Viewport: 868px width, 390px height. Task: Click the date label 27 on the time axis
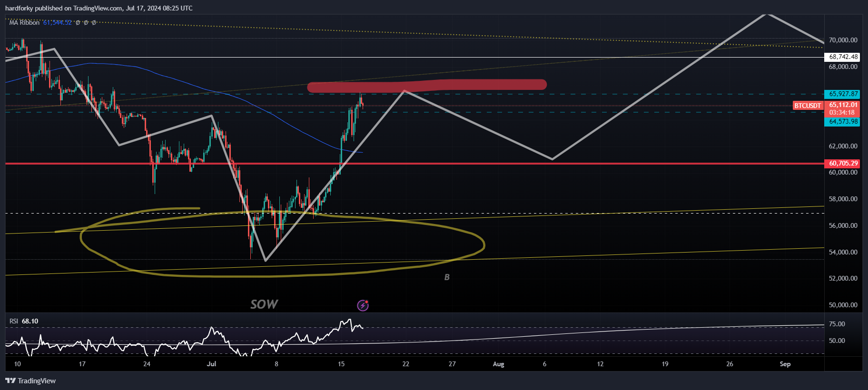(x=452, y=364)
